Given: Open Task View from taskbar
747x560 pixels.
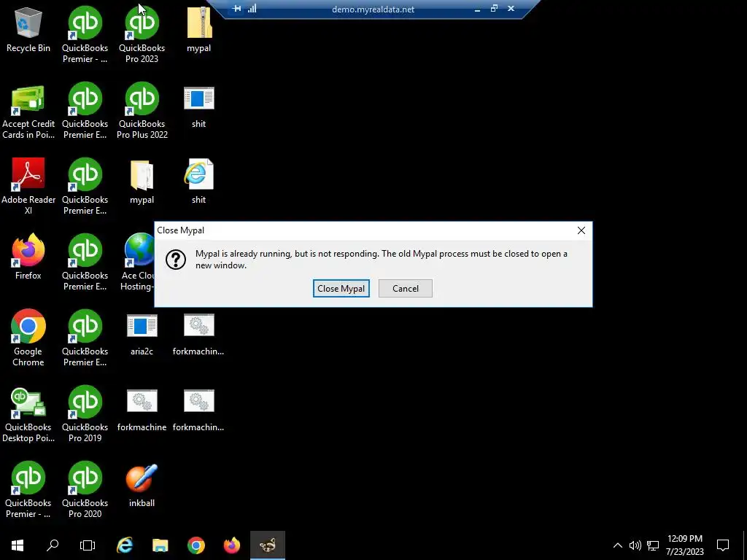Looking at the screenshot, I should [88, 545].
